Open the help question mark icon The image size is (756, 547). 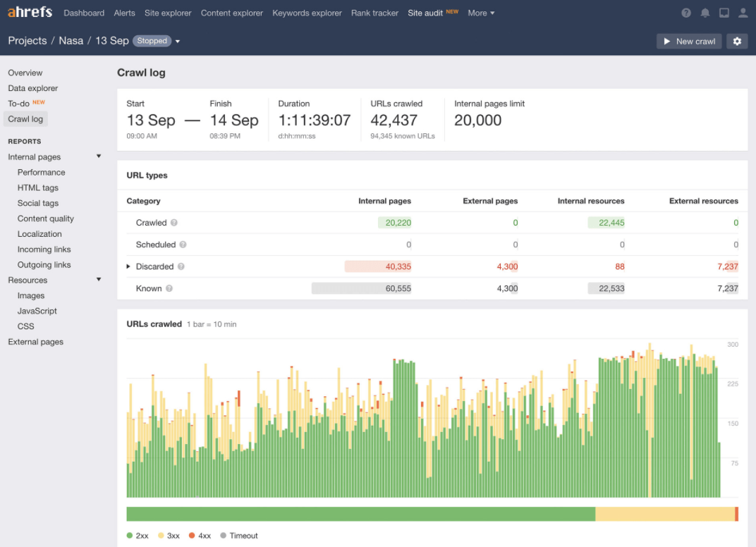686,13
